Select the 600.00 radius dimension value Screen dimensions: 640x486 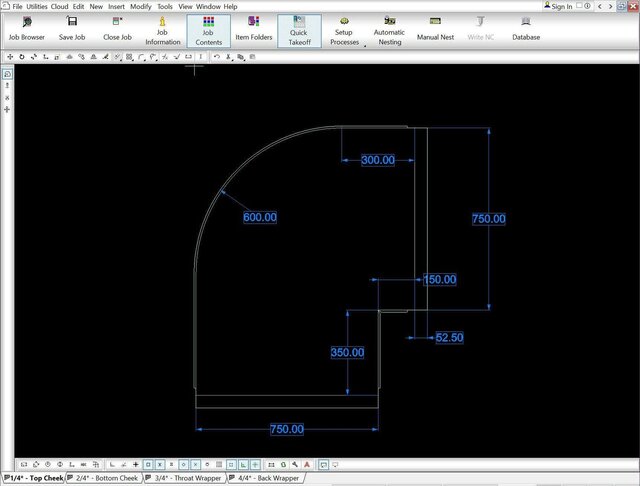click(x=259, y=217)
